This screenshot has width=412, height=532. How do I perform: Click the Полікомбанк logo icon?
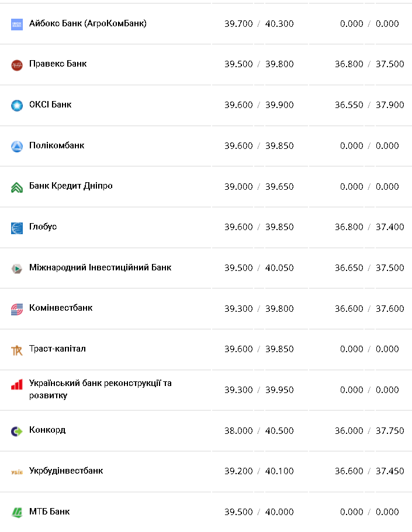tap(16, 147)
